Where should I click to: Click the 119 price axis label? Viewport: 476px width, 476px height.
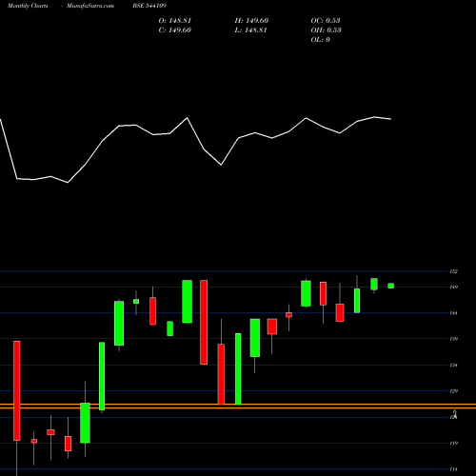pyautogui.click(x=454, y=443)
